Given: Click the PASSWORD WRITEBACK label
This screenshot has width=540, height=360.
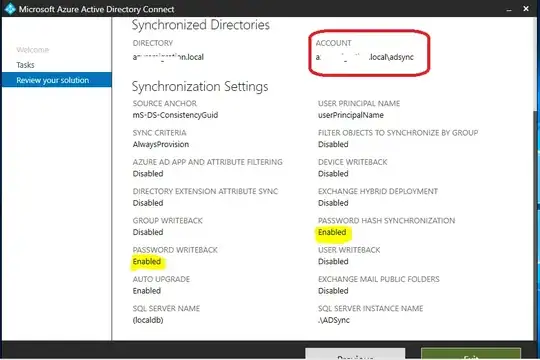Looking at the screenshot, I should pos(175,250).
